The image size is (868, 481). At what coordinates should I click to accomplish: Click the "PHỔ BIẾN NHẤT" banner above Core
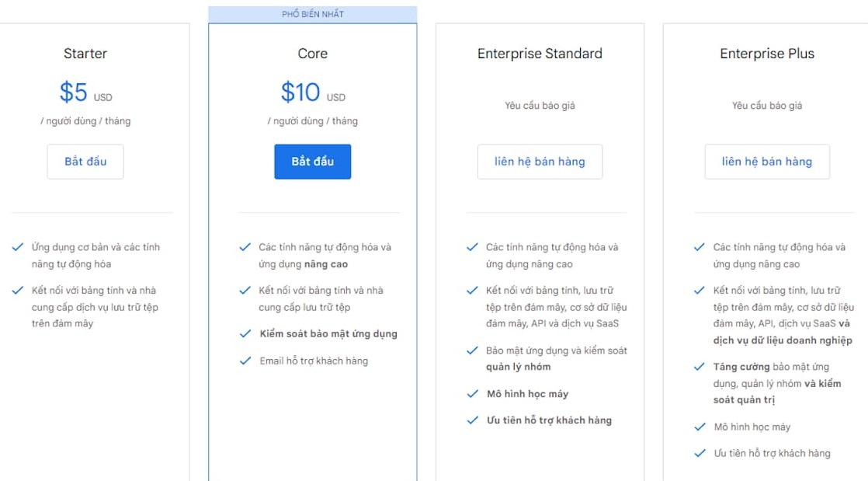(313, 12)
